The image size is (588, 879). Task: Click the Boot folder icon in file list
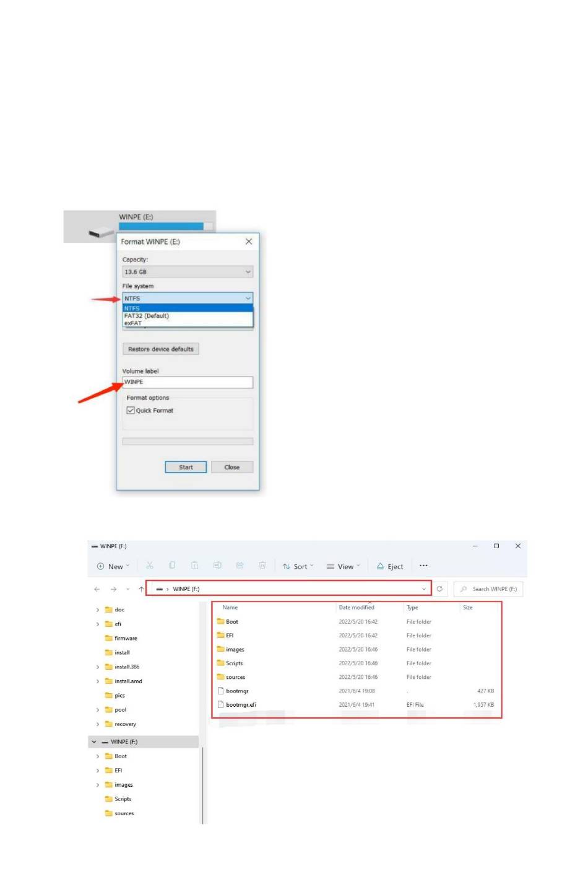[x=220, y=621]
